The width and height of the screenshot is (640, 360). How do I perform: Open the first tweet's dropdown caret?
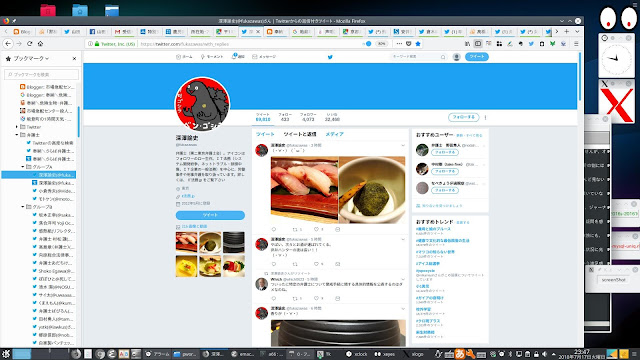(x=403, y=145)
